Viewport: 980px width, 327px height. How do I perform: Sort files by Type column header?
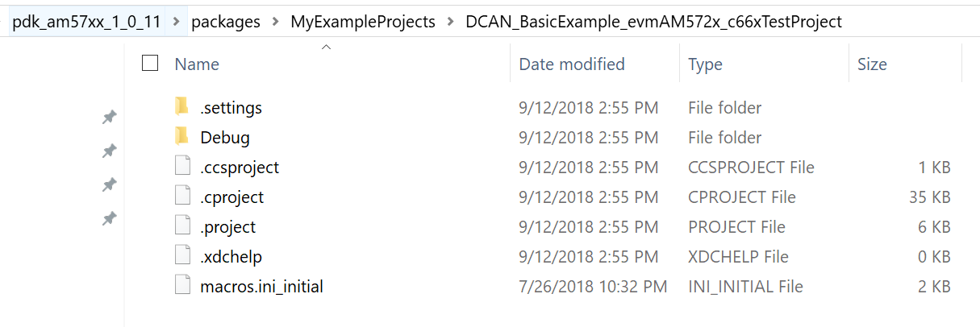[x=705, y=64]
